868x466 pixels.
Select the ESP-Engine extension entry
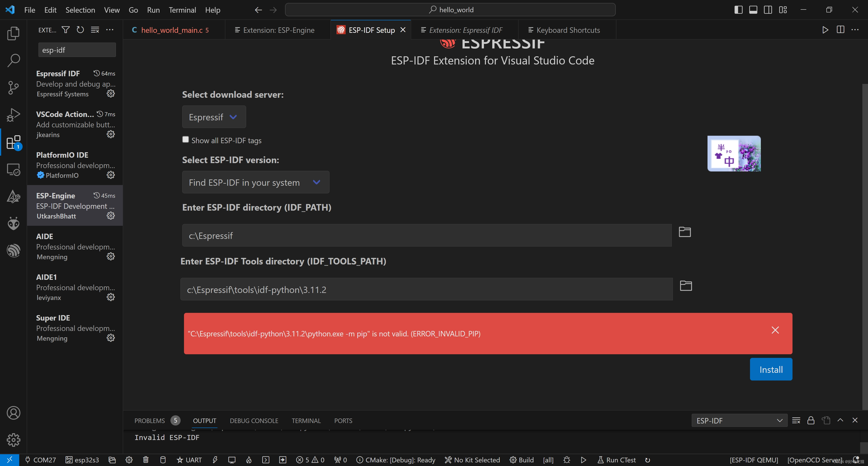(75, 205)
